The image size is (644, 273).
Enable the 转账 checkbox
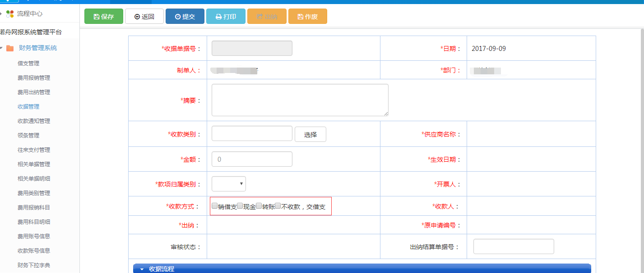point(259,205)
